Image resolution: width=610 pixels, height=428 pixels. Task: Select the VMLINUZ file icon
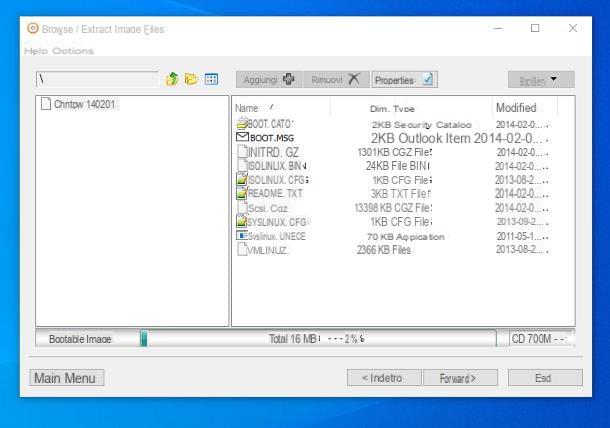[242, 249]
